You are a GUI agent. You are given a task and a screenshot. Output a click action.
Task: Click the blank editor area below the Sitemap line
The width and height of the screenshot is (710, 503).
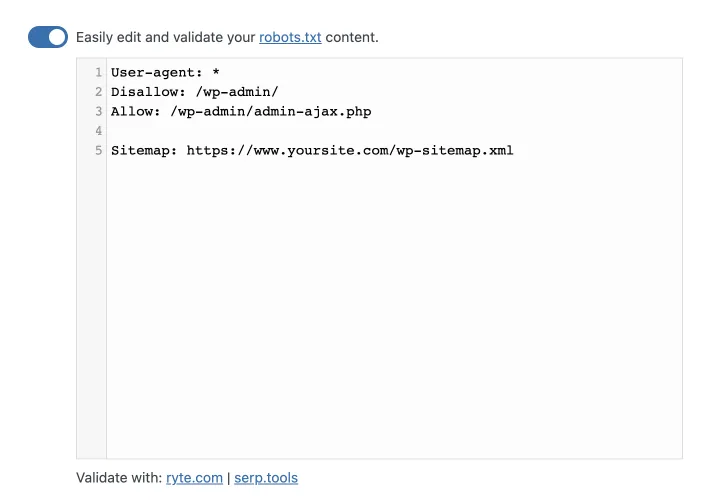(394, 308)
